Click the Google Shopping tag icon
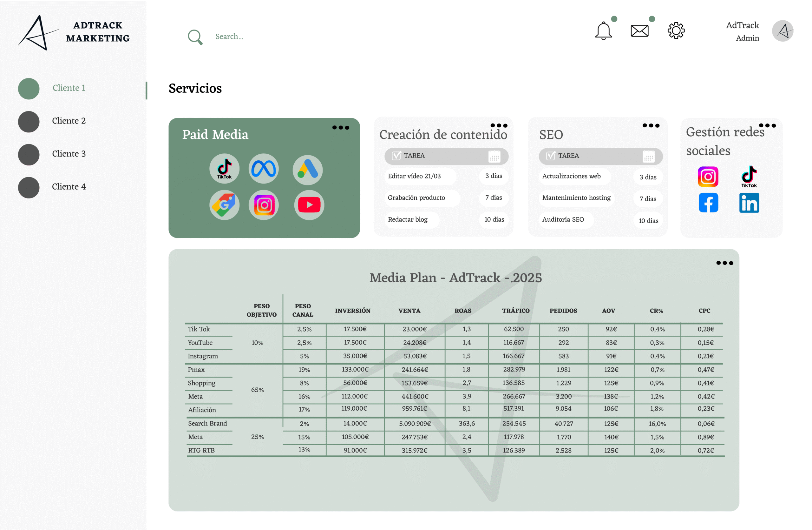 [224, 205]
